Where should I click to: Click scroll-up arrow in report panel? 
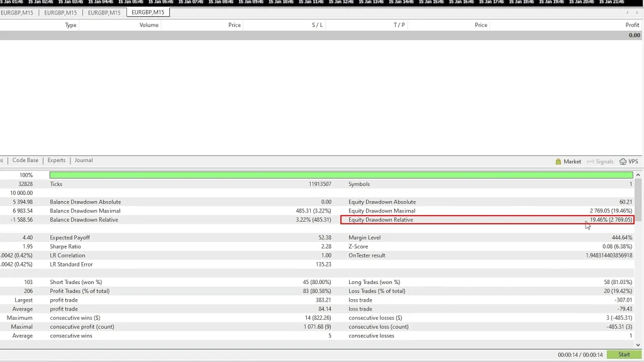pos(639,175)
